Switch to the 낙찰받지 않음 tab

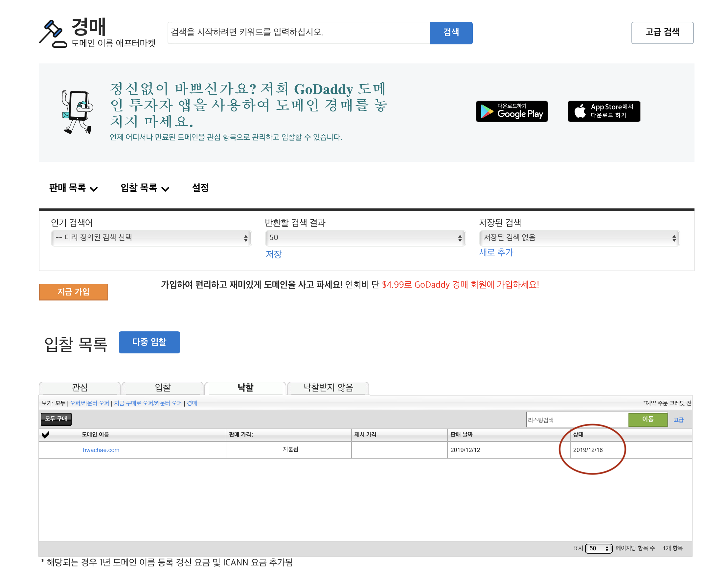328,388
